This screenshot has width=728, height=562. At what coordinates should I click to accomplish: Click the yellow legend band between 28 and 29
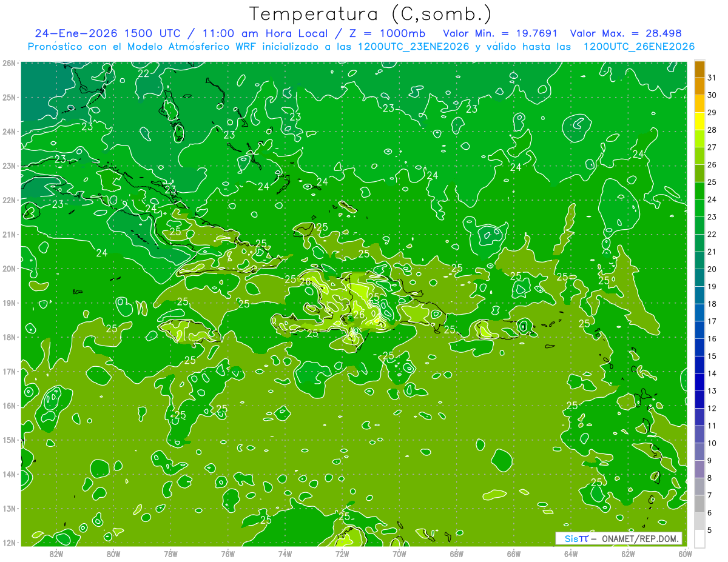click(x=699, y=121)
